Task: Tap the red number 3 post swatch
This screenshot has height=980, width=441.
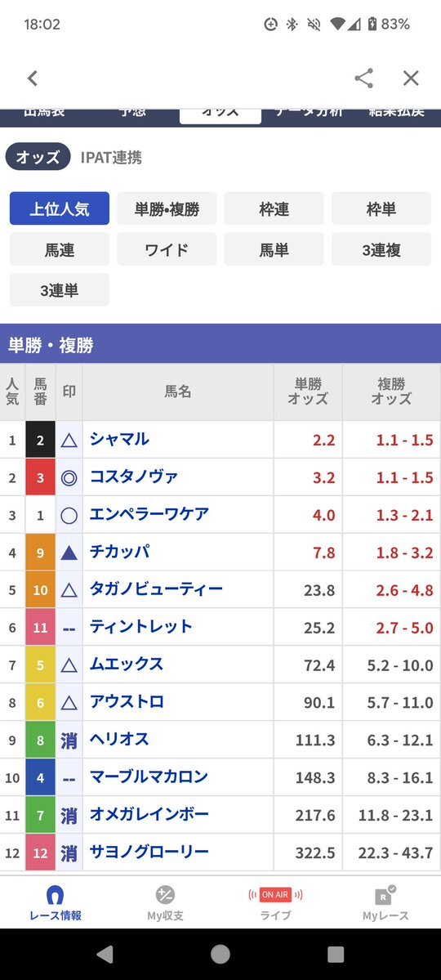Action: tap(41, 477)
